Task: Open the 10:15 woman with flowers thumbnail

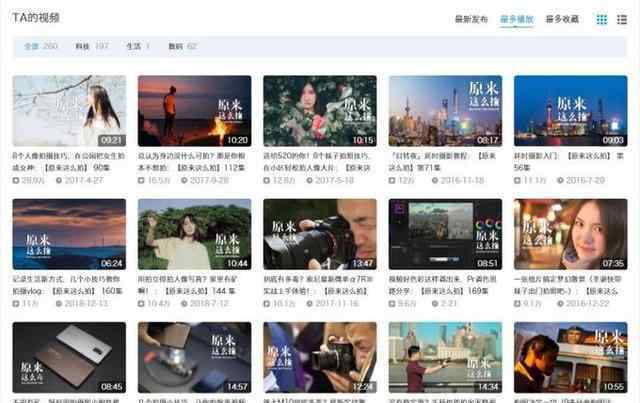Action: (320, 111)
